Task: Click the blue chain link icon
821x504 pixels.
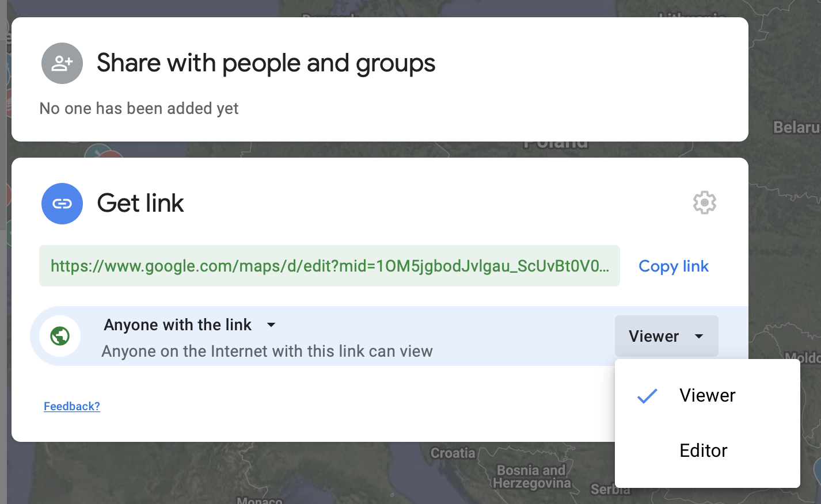Action: point(62,204)
